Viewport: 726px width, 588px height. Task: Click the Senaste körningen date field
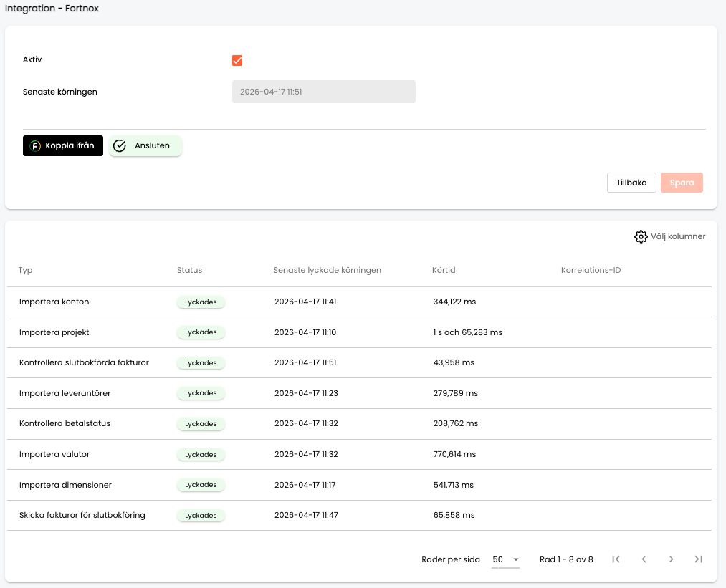[324, 92]
